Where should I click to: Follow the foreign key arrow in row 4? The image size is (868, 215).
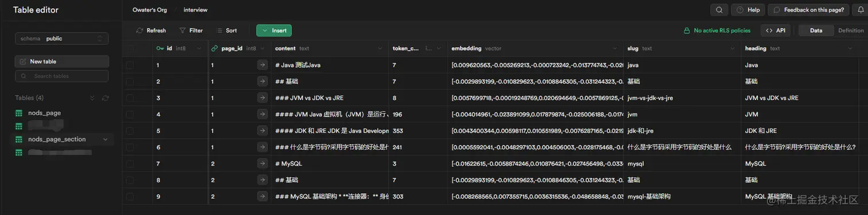pyautogui.click(x=262, y=114)
